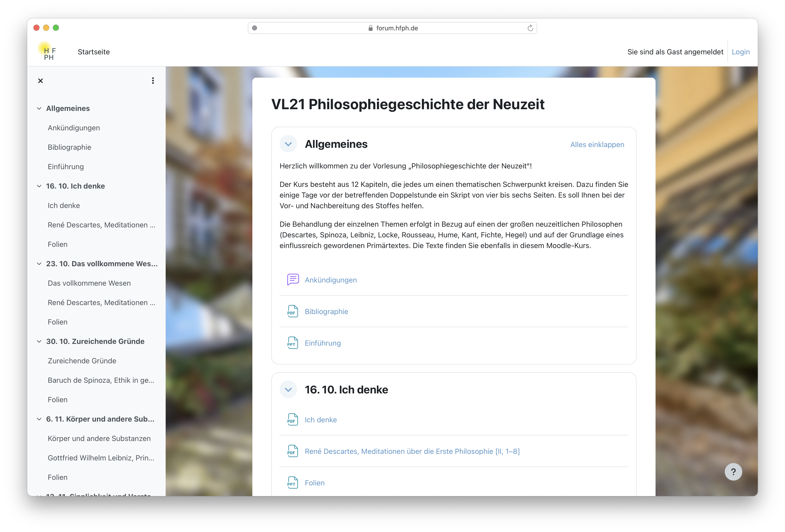Image resolution: width=785 pixels, height=532 pixels.
Task: Collapse 23. 10. Das vollkommene Wesen sidebar chevron
Action: (x=39, y=264)
